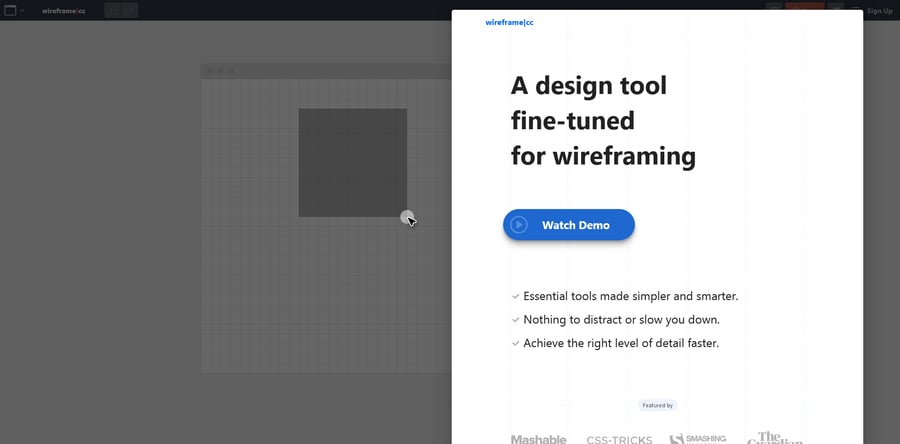Click the CSS-Tricks logo
The height and width of the screenshot is (444, 900).
click(x=619, y=440)
